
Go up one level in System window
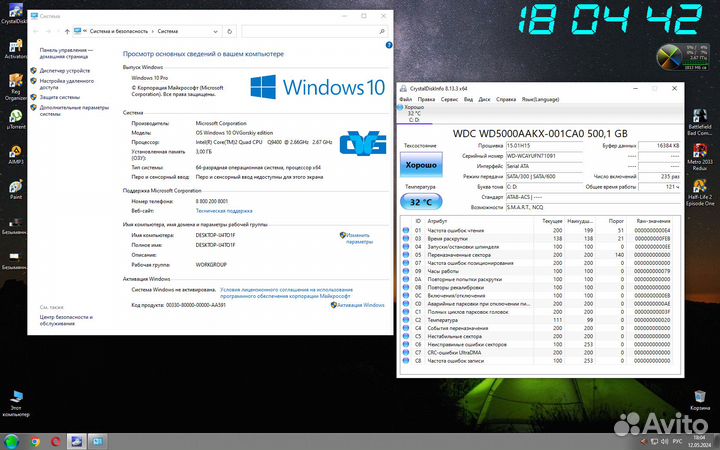pyautogui.click(x=67, y=31)
